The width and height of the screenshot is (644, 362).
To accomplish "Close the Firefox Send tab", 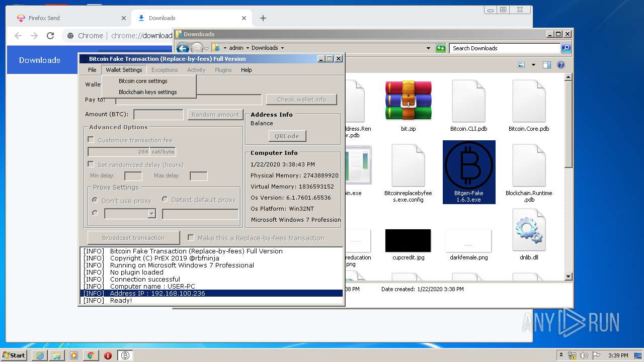I will pyautogui.click(x=124, y=18).
